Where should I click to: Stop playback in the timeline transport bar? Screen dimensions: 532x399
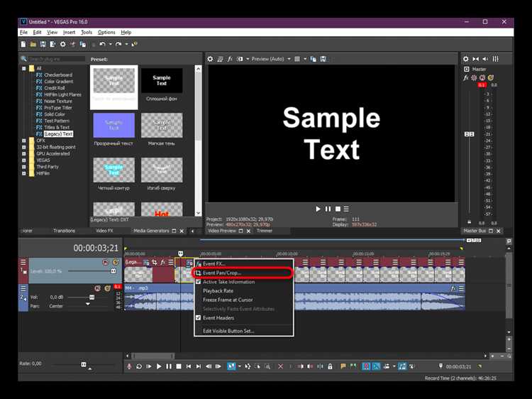tap(179, 366)
